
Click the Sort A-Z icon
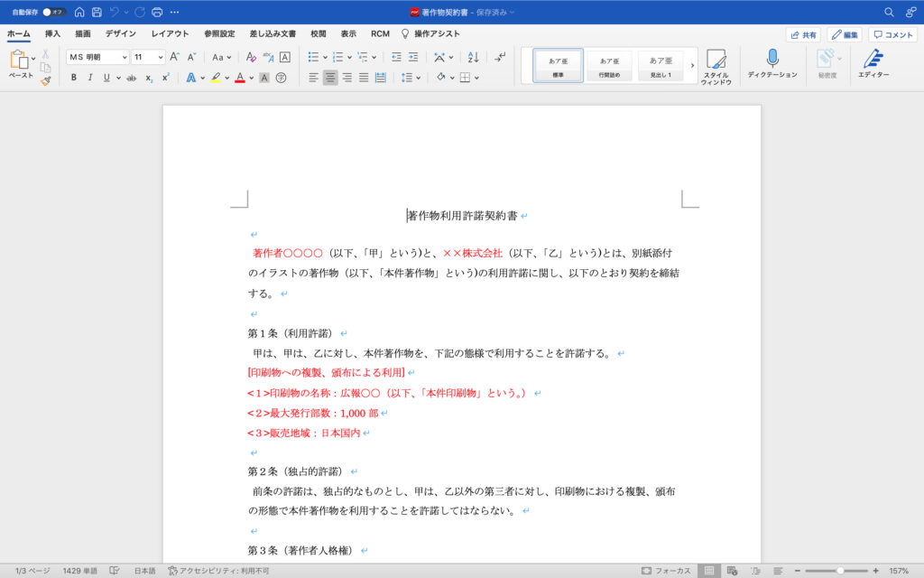[x=473, y=57]
